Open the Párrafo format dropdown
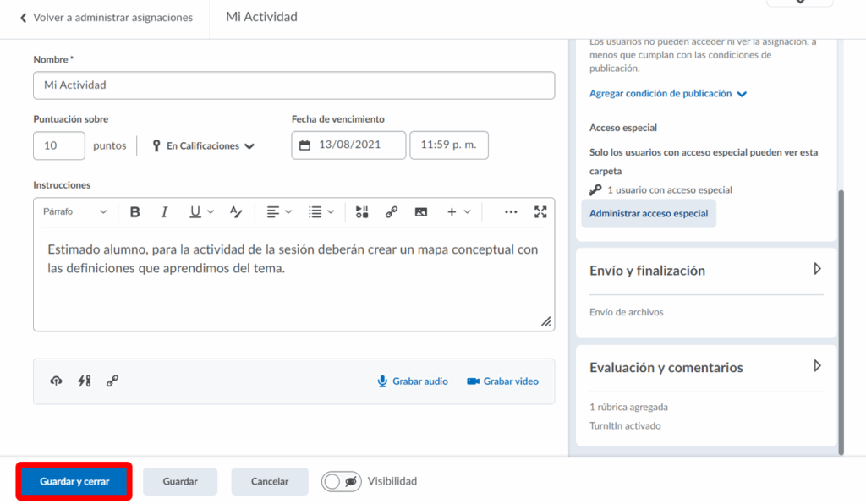The width and height of the screenshot is (866, 504). click(75, 212)
